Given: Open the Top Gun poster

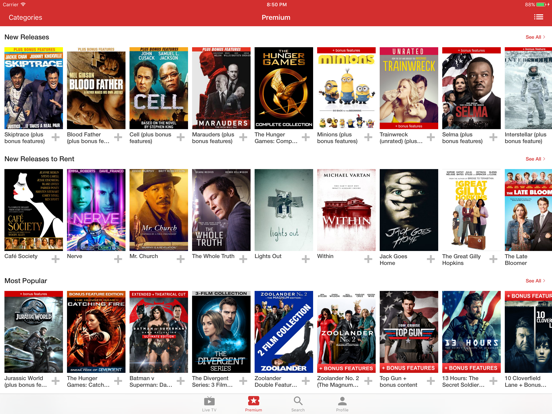Looking at the screenshot, I should point(409,332).
